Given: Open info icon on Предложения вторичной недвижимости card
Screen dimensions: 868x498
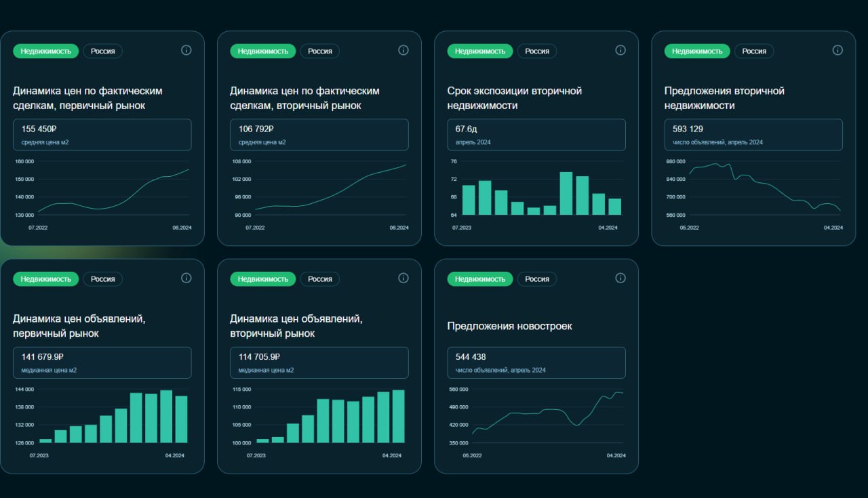Looking at the screenshot, I should (x=837, y=50).
